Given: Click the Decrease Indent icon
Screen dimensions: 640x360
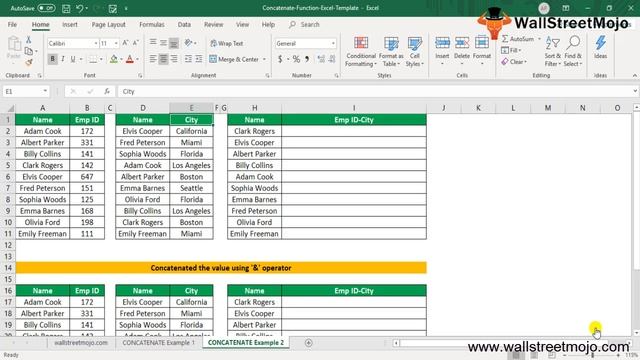Looking at the screenshot, I should 188,59.
